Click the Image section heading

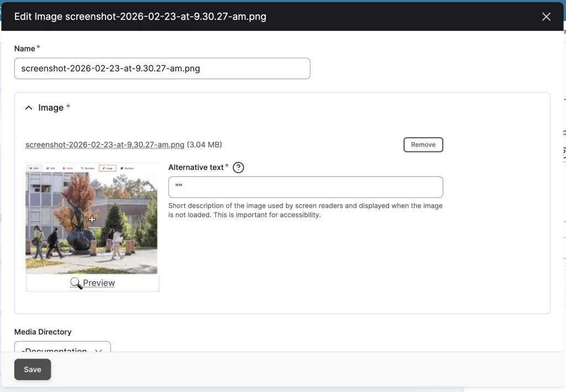click(51, 108)
